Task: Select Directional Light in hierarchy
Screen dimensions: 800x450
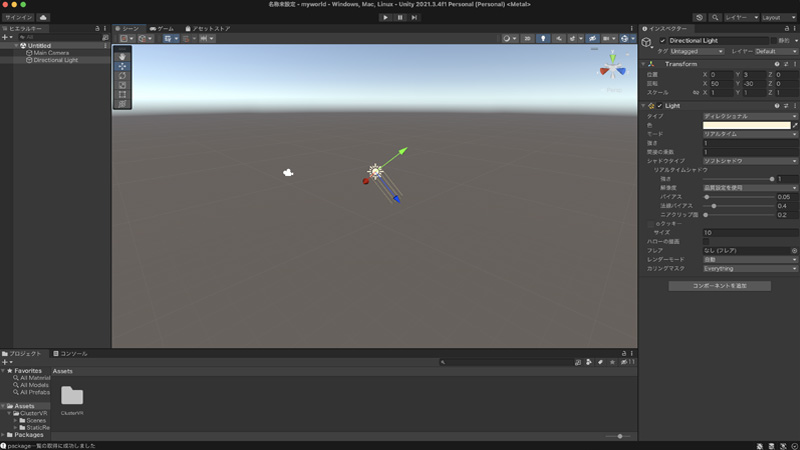Action: [56, 60]
